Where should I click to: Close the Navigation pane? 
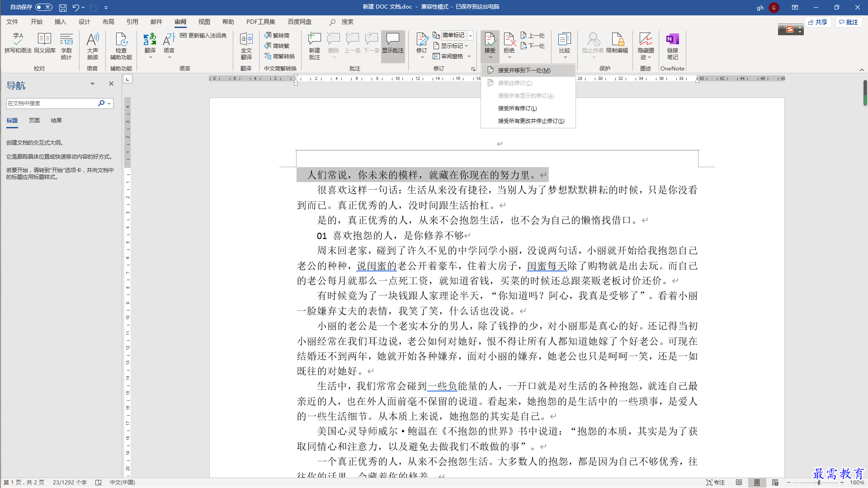pyautogui.click(x=111, y=84)
